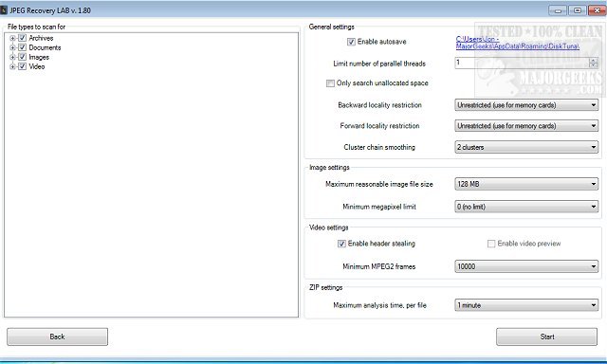Uncheck the Documents file type checkbox

pos(22,47)
